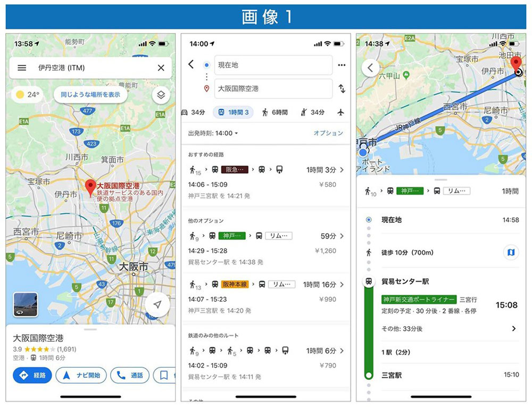The image size is (532, 407).
Task: Open the walking map preview button
Action: coord(511,252)
